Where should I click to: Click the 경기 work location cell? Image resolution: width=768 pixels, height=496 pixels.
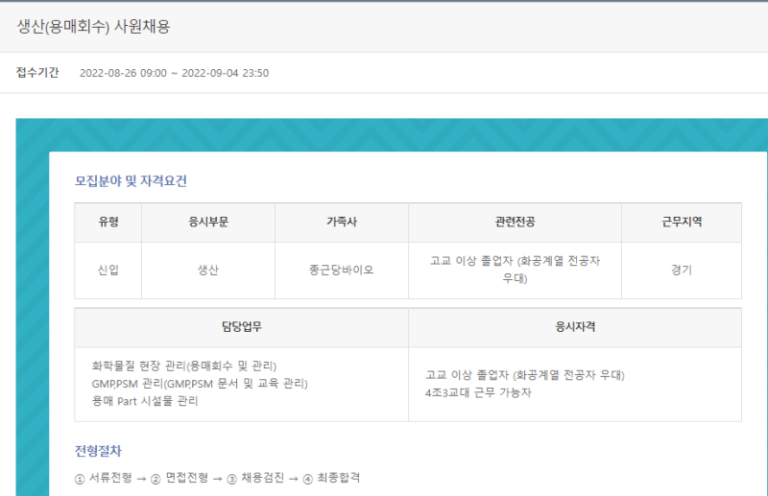coord(681,270)
